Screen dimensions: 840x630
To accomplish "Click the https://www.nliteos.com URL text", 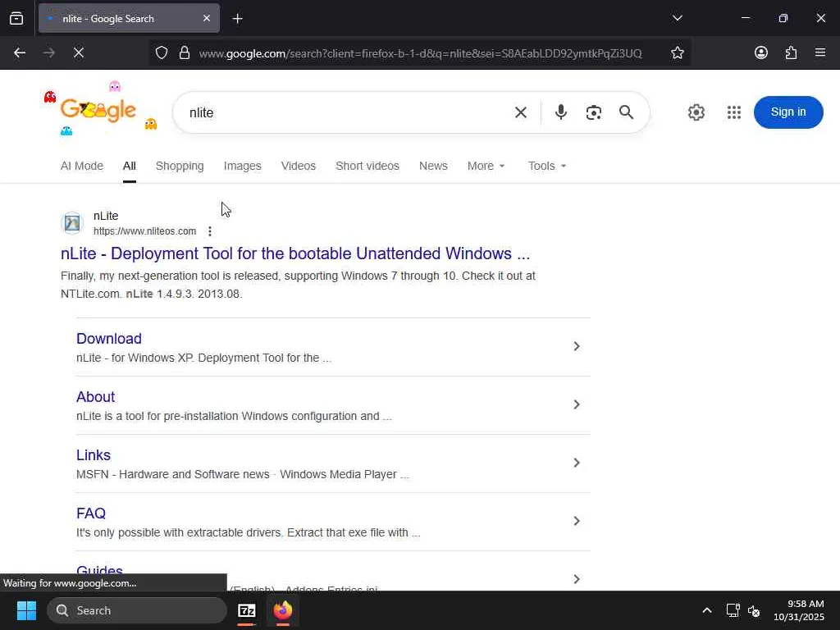I will tap(144, 231).
